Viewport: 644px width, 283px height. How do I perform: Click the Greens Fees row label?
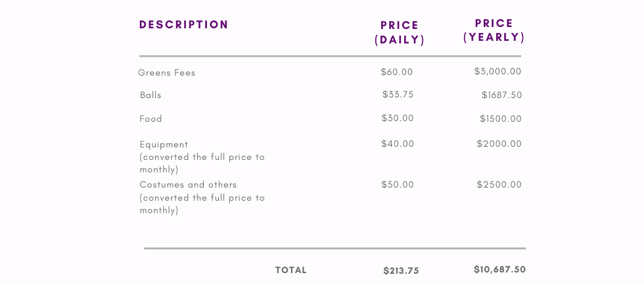click(166, 73)
